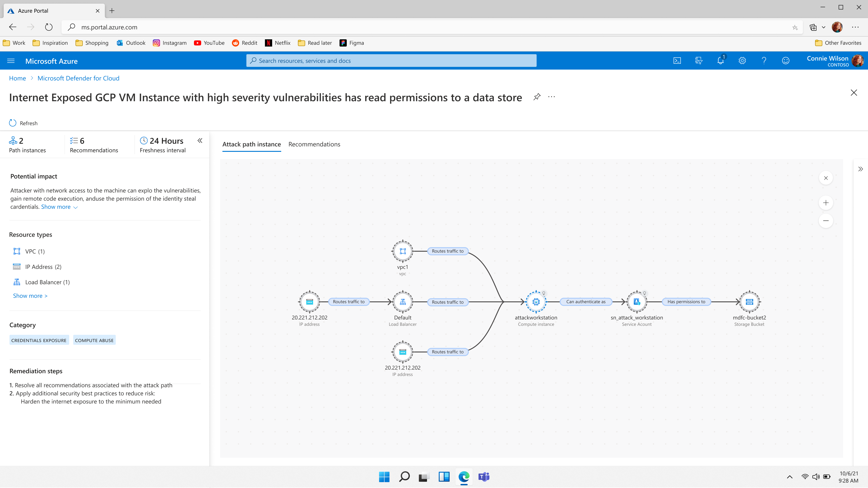
Task: Navigate to Microsoft Defender for Cloud breadcrumb
Action: [78, 78]
